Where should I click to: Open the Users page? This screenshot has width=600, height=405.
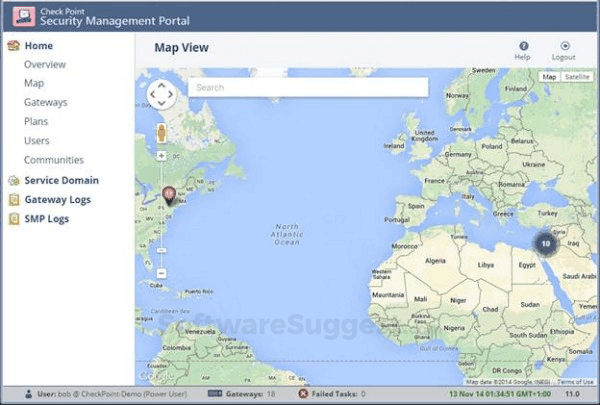(x=37, y=140)
